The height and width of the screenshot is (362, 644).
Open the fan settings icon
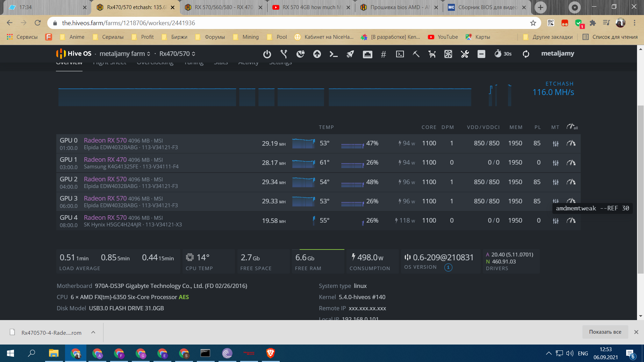(448, 54)
